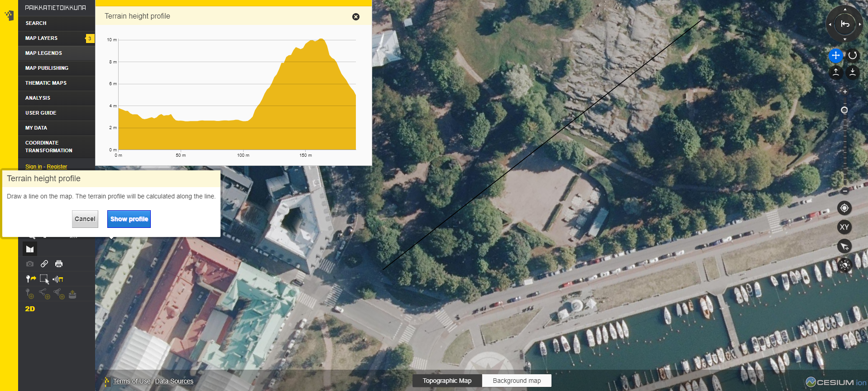Click the Show profile button

pyautogui.click(x=129, y=219)
